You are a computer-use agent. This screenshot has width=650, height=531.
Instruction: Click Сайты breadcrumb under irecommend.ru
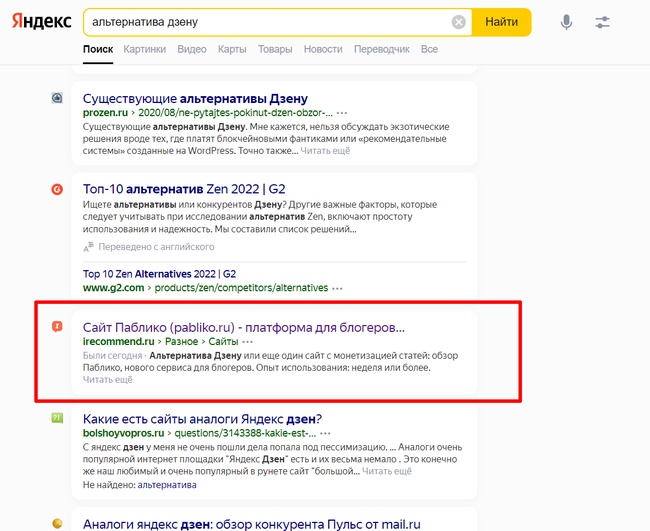[223, 342]
